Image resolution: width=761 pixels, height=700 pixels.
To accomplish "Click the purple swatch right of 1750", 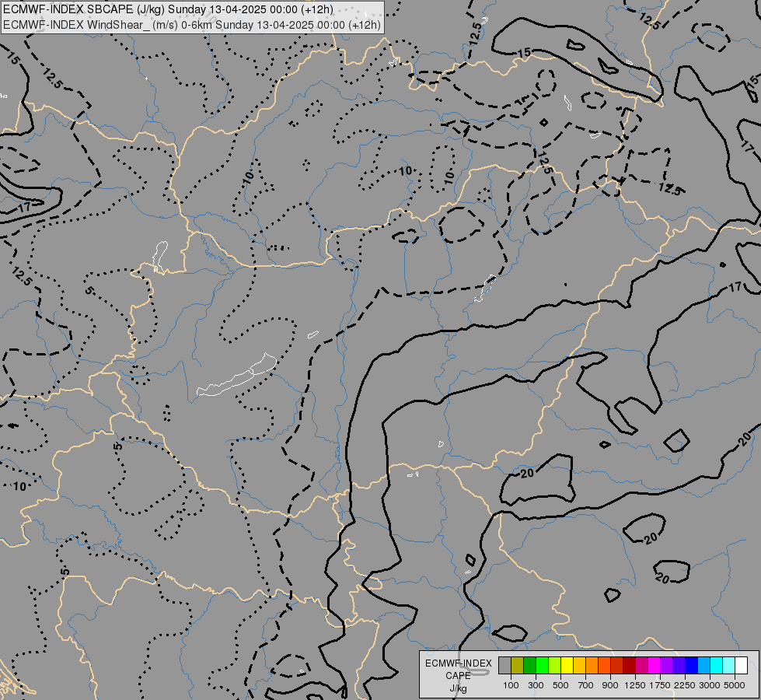I will 666,665.
